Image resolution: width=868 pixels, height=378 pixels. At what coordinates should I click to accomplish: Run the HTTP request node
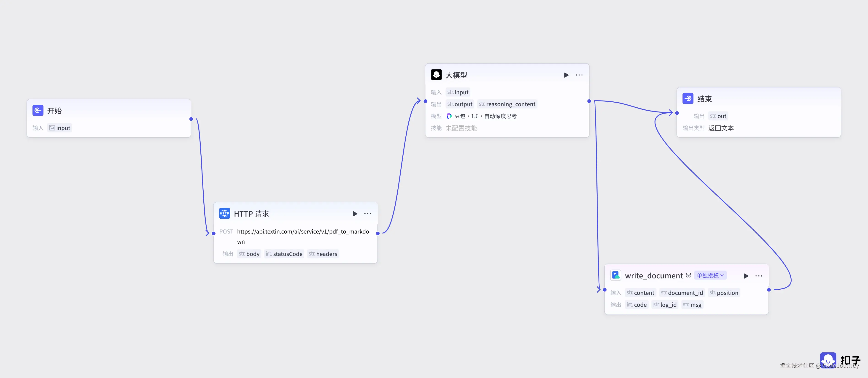tap(355, 214)
